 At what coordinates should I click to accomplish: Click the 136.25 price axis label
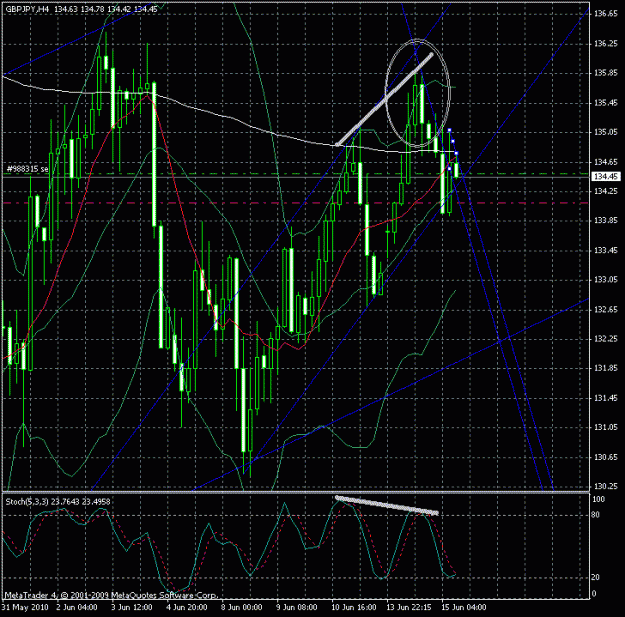[x=605, y=43]
